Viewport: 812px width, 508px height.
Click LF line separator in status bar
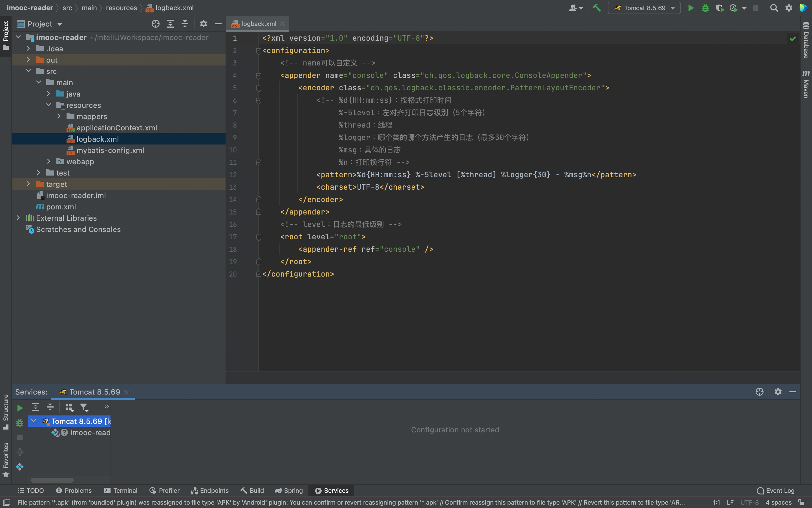(730, 502)
